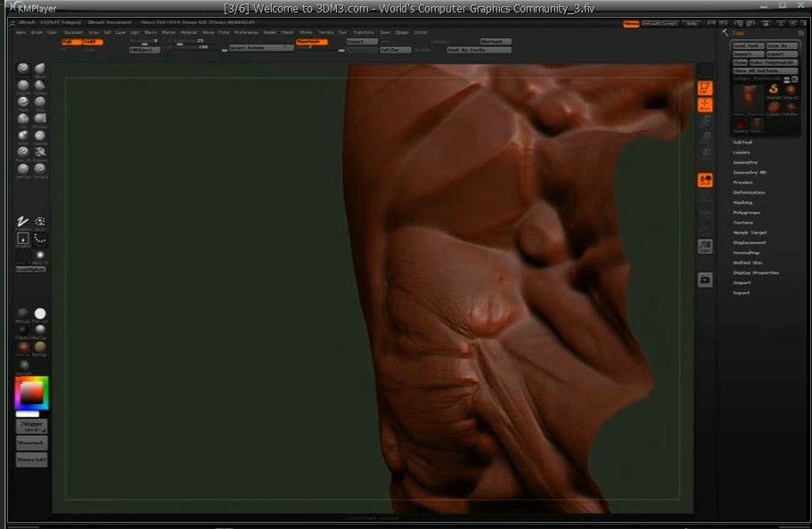Screen dimensions: 812x529
Task: Click the ZMapper button
Action: [x=31, y=427]
